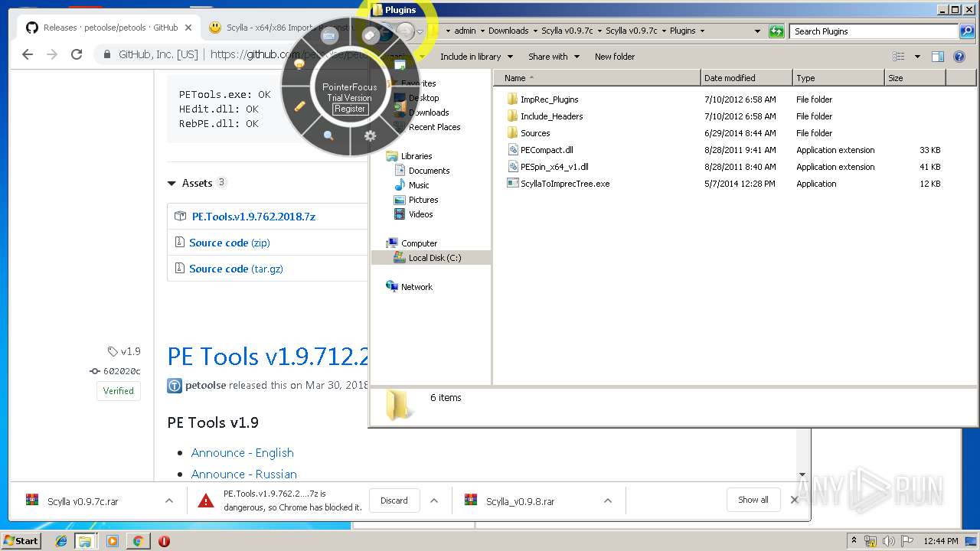
Task: Click the Search Plugins magnifier icon
Action: 966,31
